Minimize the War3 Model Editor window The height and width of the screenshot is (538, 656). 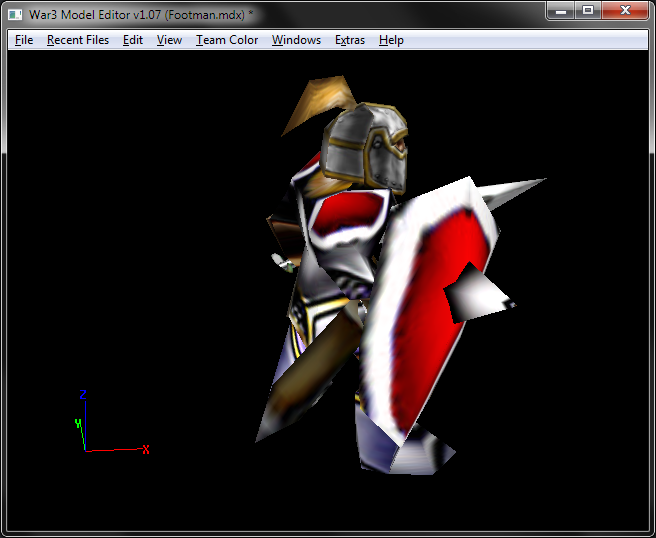tap(561, 10)
